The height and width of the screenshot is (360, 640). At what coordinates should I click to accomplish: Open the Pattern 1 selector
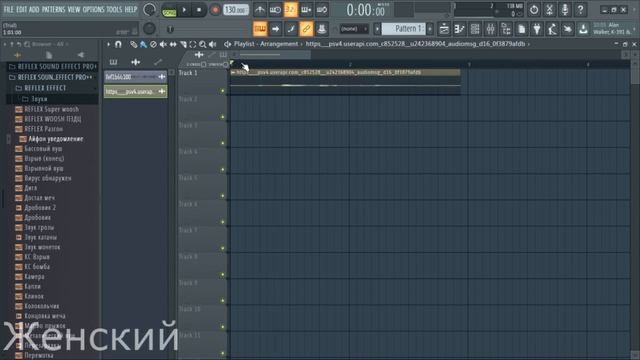[404, 29]
